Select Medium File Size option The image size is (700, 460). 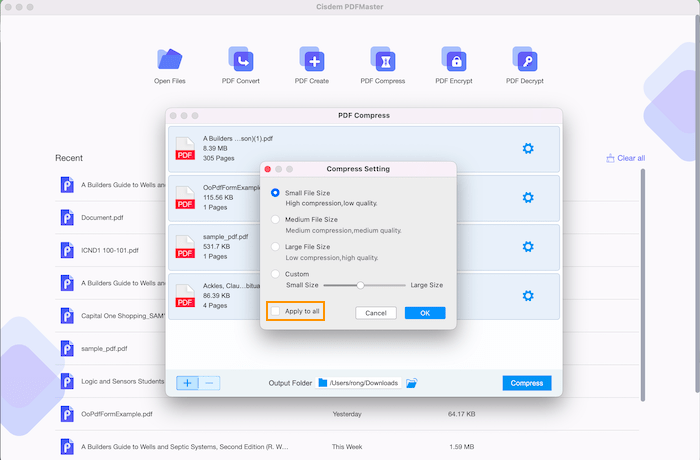[x=275, y=219]
